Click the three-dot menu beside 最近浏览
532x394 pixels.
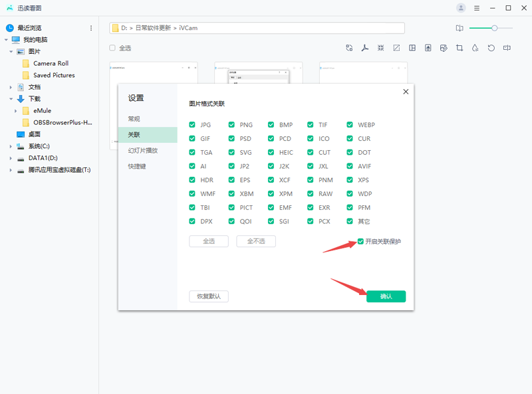(x=91, y=28)
